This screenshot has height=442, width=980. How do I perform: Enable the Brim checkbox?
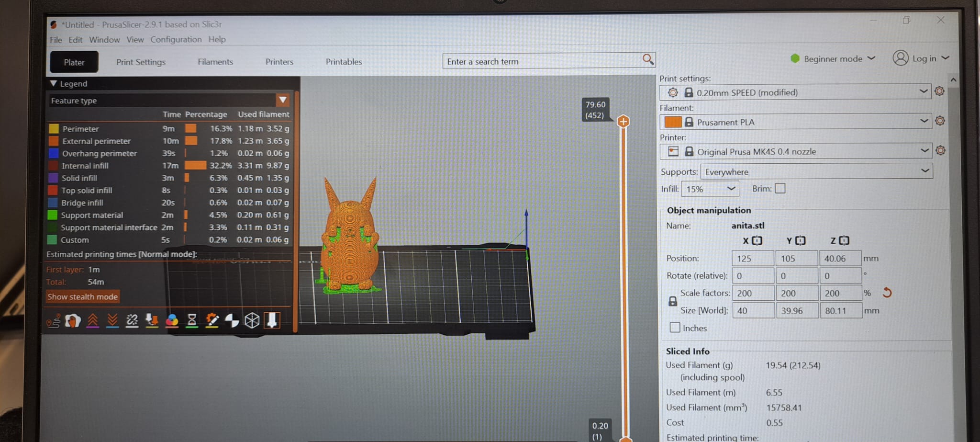(x=780, y=188)
